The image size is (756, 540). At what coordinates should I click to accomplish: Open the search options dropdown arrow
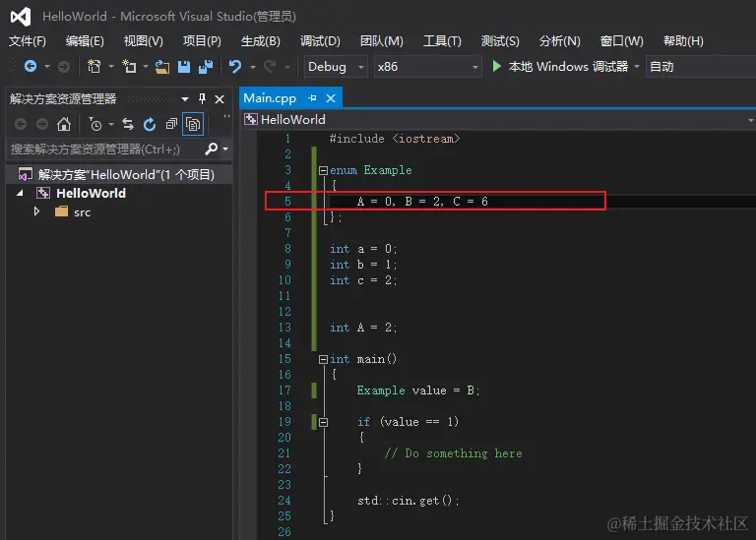(225, 149)
